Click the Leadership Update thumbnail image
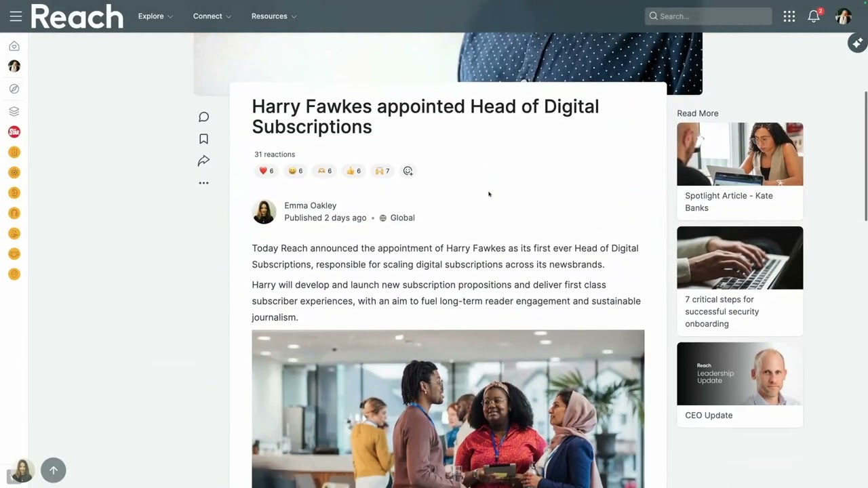 (x=740, y=373)
